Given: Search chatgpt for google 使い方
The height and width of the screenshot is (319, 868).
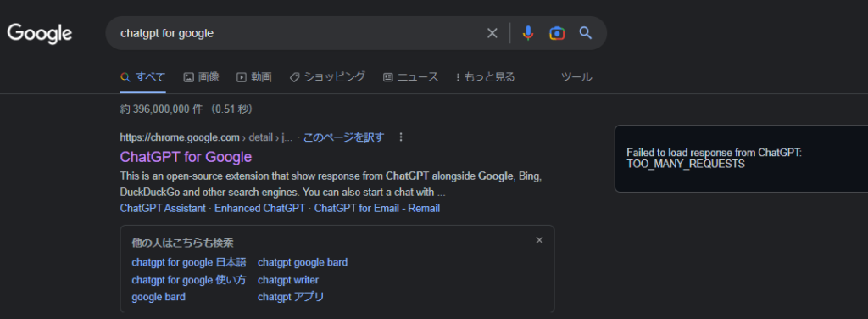Looking at the screenshot, I should point(189,280).
